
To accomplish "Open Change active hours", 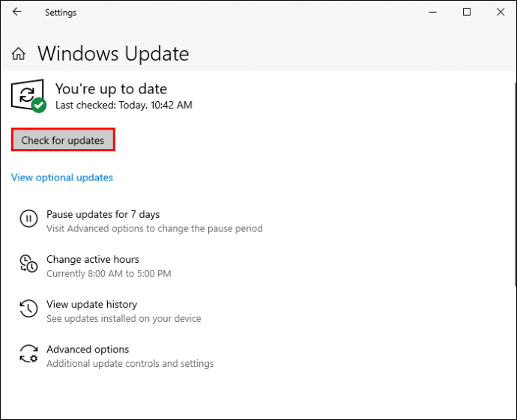I will point(93,260).
